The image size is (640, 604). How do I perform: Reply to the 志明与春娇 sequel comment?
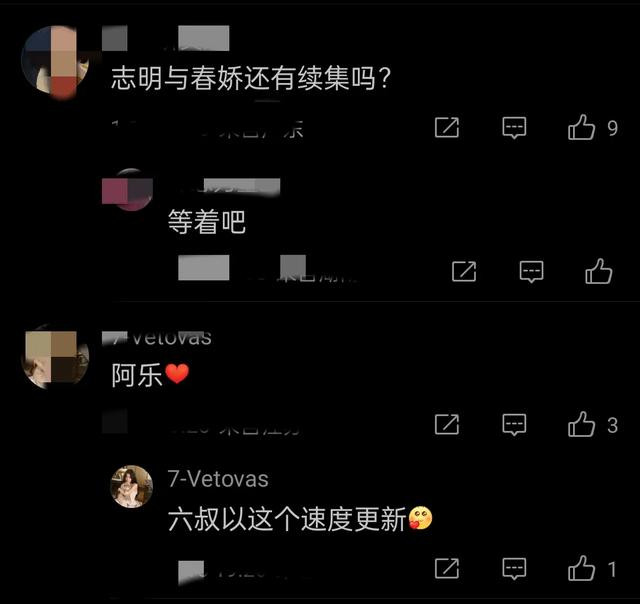click(514, 128)
